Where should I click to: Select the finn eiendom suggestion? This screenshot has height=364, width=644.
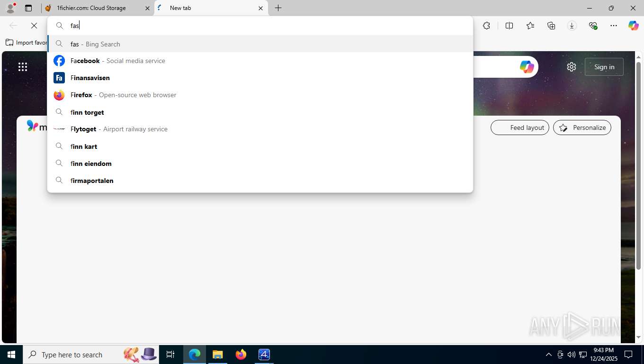[x=260, y=164]
